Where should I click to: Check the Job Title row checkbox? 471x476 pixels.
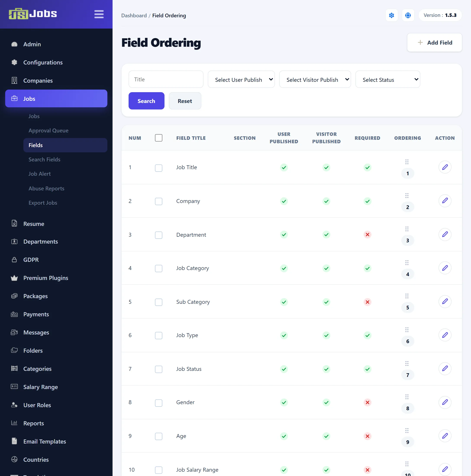tap(158, 168)
